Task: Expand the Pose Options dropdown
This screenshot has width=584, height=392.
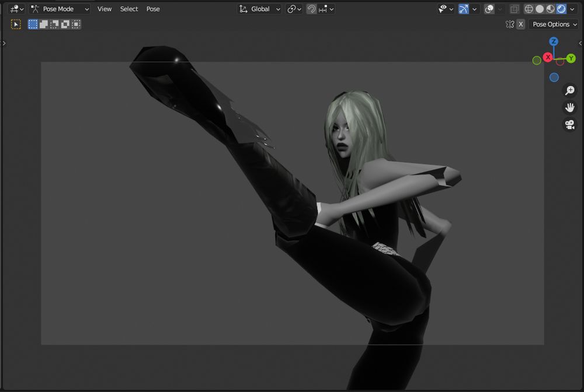Action: [x=554, y=24]
